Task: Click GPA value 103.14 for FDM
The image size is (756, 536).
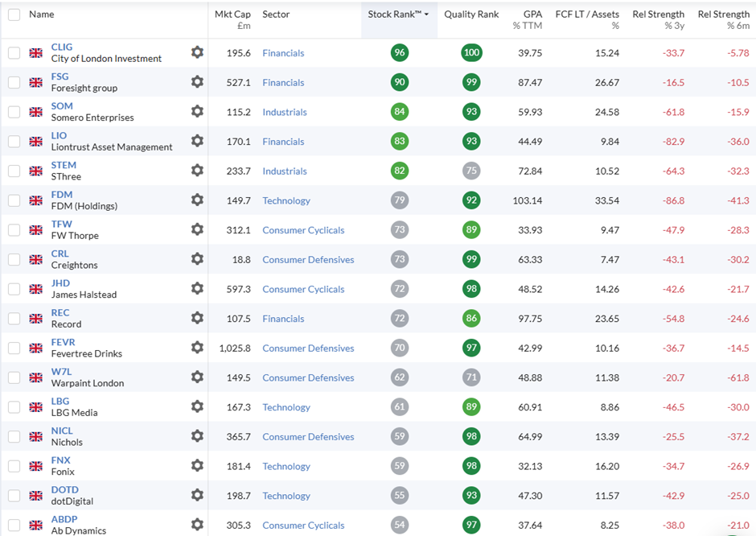Action: click(528, 200)
